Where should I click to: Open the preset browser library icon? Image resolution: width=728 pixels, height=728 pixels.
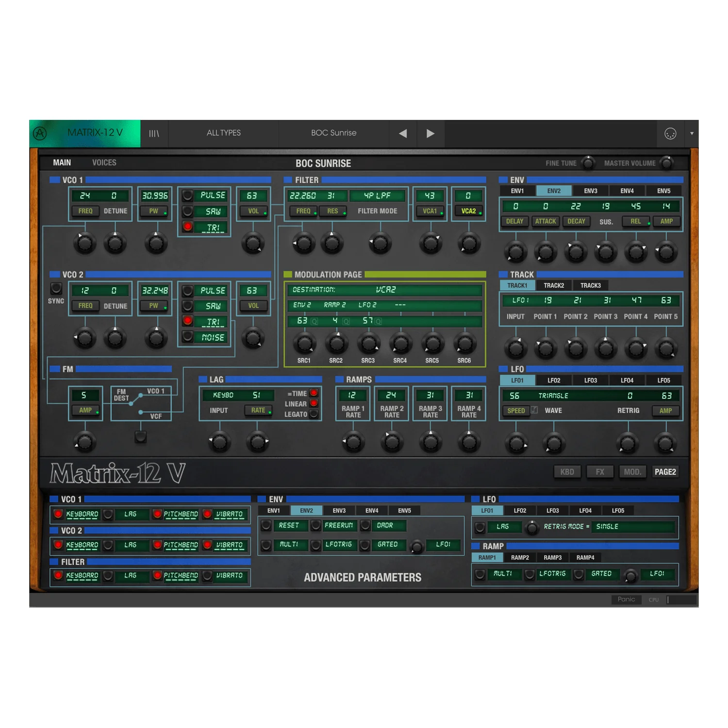(154, 133)
